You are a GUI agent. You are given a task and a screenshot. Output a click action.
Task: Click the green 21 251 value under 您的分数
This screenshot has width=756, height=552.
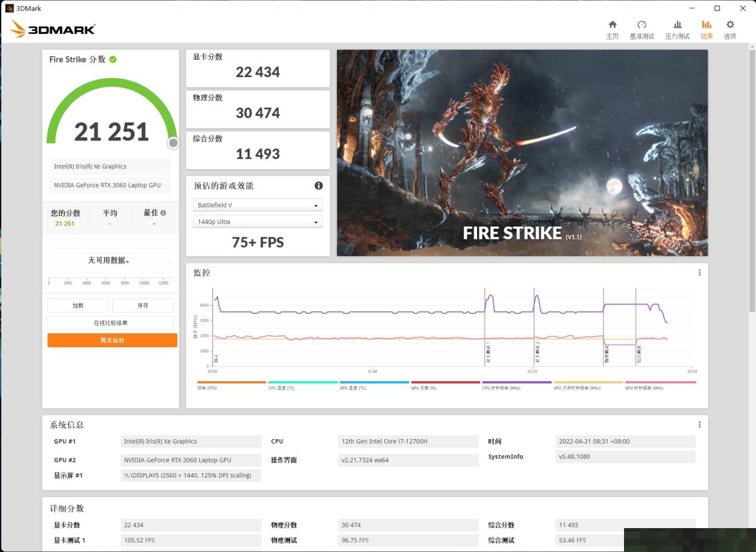(64, 223)
